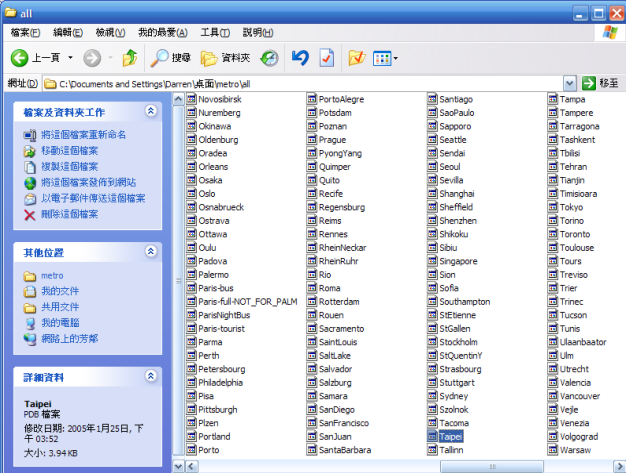Open the 說明(H) Help menu

(258, 33)
